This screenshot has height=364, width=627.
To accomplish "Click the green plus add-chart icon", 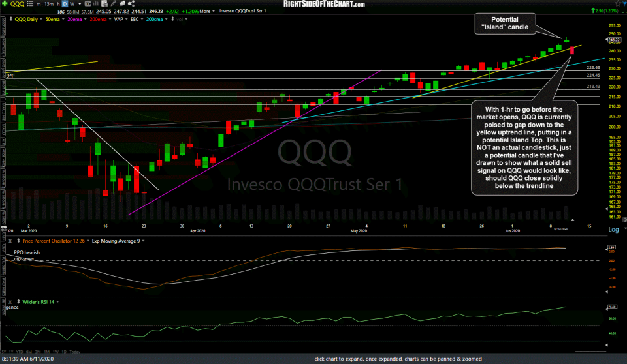I will pyautogui.click(x=5, y=4).
